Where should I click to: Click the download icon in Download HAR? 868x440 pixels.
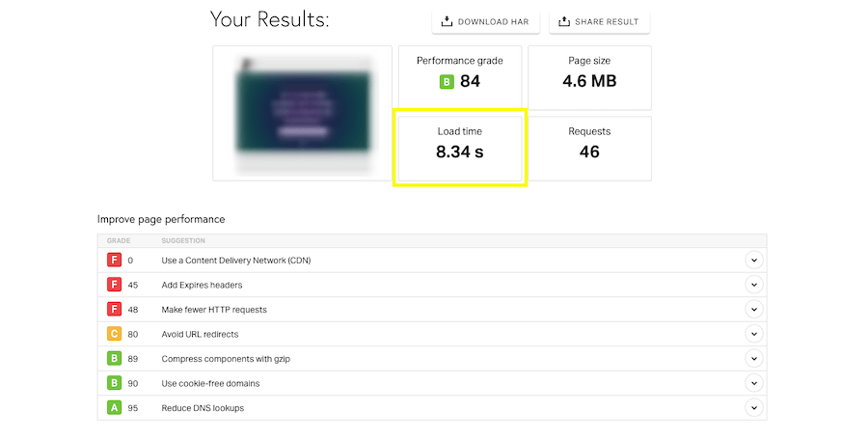coord(447,21)
